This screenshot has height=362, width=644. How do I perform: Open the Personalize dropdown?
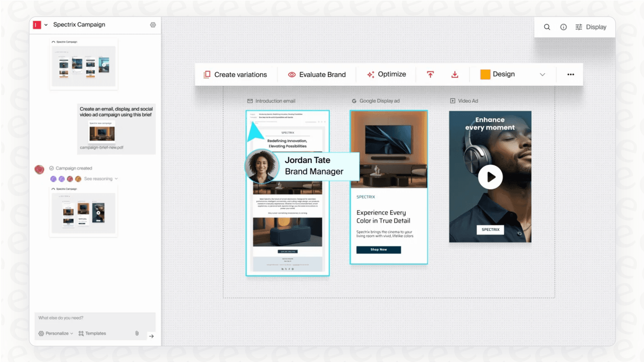[55, 333]
